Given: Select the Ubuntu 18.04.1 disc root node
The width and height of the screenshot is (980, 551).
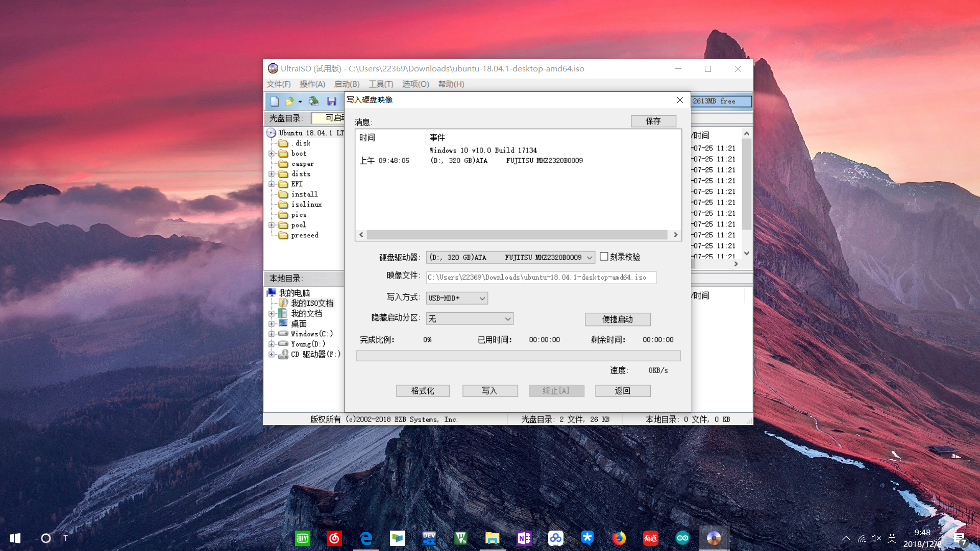Looking at the screenshot, I should pos(310,133).
